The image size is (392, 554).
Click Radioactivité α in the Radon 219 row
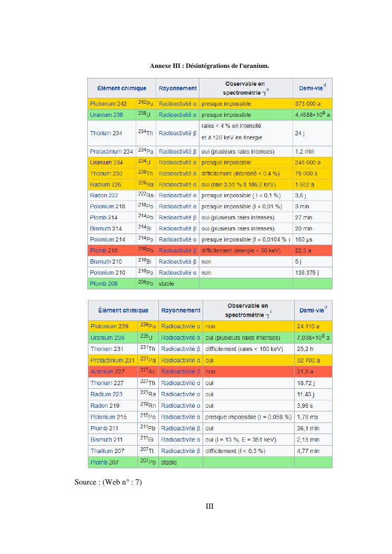click(180, 406)
